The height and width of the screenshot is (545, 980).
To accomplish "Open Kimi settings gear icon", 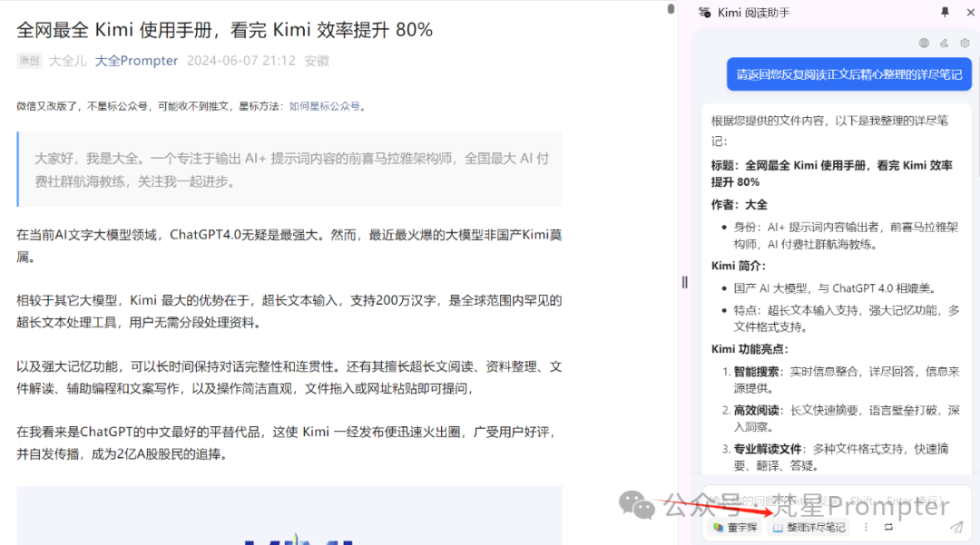I will coord(965,43).
